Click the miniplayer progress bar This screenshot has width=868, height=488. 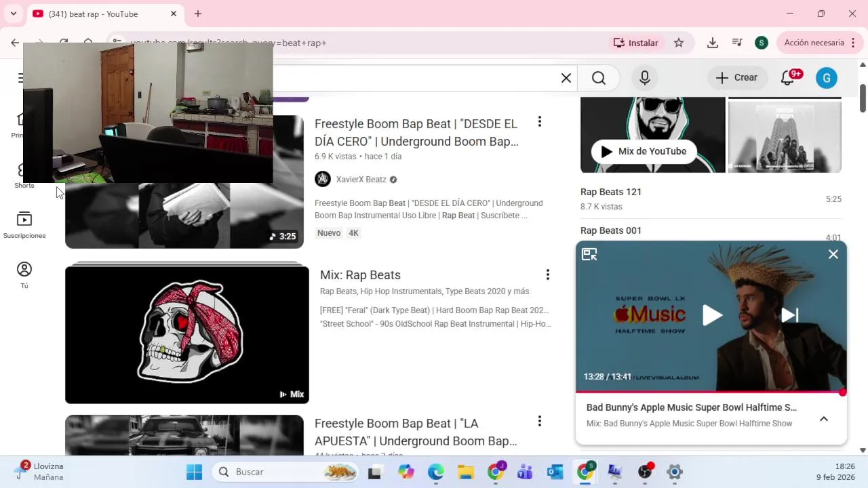711,392
